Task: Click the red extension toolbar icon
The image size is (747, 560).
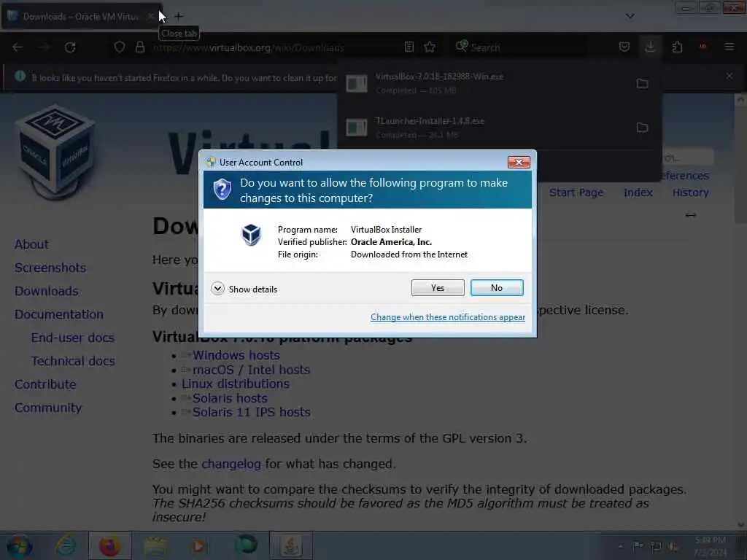Action: tap(703, 47)
